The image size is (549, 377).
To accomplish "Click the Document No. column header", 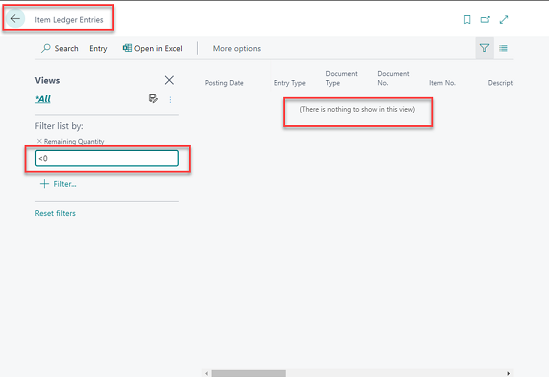I will [x=393, y=78].
